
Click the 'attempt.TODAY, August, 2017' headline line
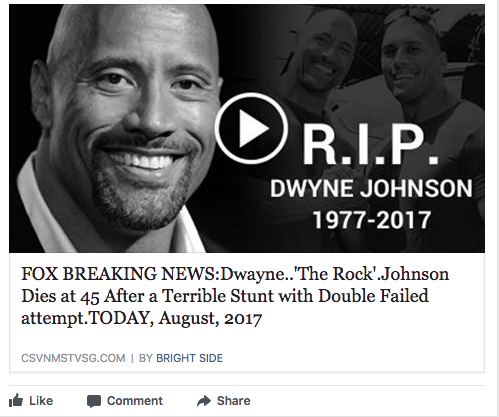tap(141, 318)
